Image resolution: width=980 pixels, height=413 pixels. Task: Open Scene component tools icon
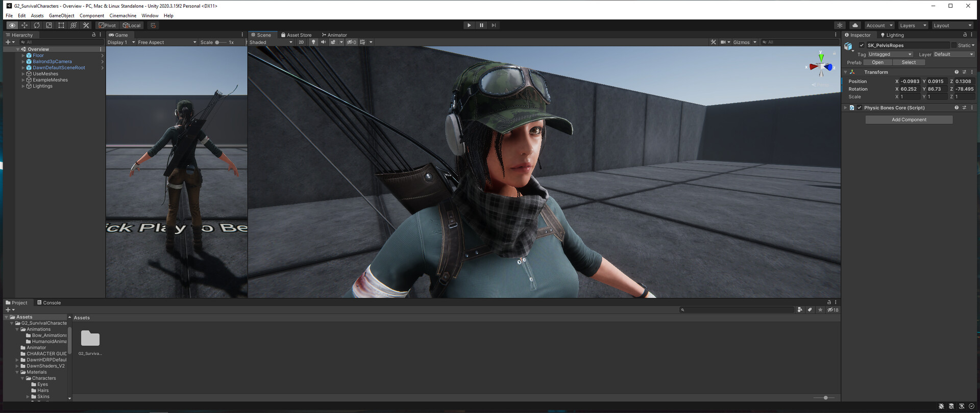point(713,42)
